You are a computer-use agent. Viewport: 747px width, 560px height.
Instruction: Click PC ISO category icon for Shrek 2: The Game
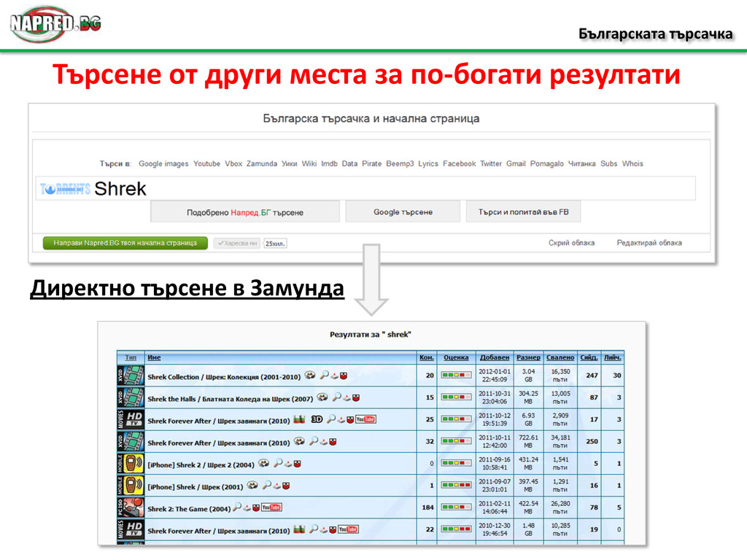tap(131, 507)
